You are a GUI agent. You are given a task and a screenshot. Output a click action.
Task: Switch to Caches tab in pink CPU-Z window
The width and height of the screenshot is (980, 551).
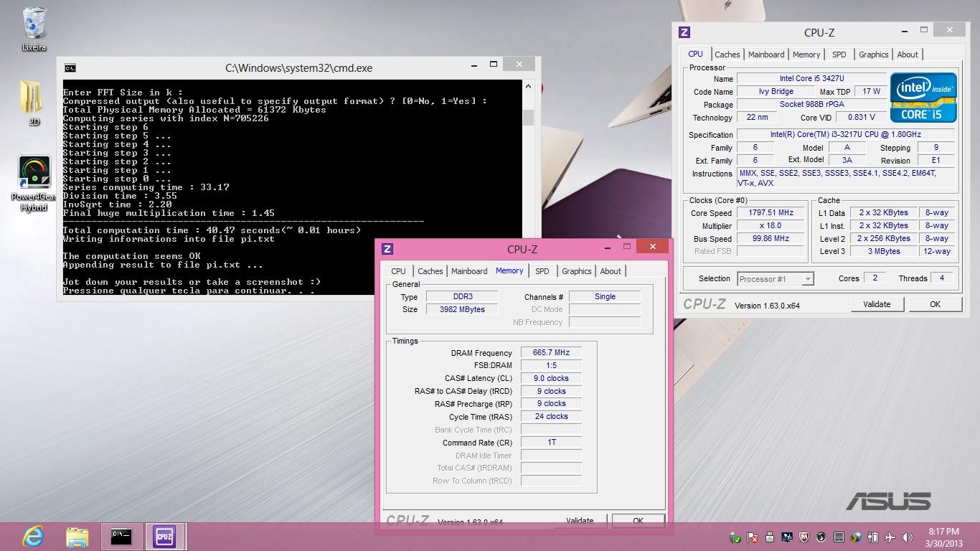430,271
